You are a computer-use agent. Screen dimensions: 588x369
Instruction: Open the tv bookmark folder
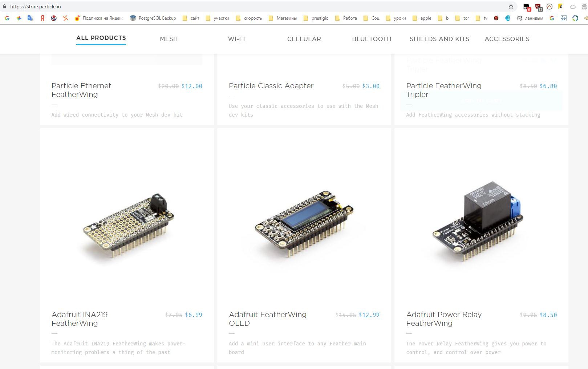coord(482,18)
